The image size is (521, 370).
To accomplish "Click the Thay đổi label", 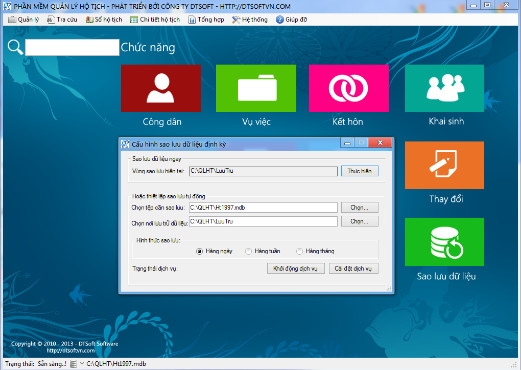I will [446, 199].
